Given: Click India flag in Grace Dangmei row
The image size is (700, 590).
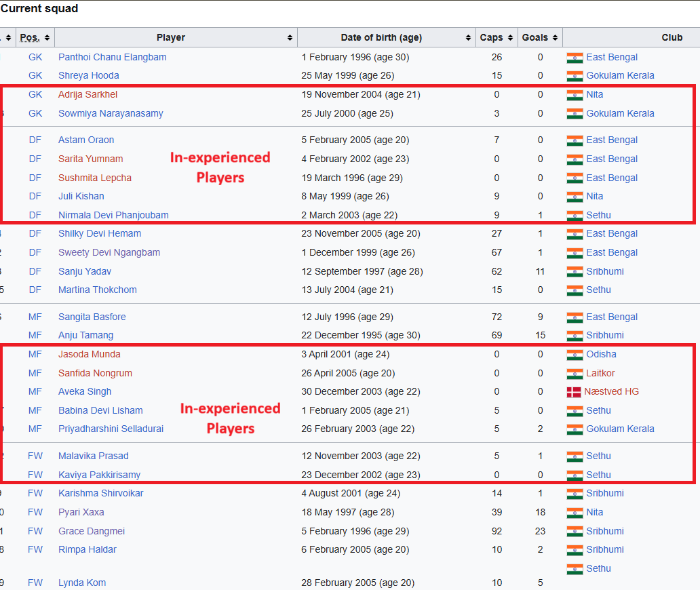Looking at the screenshot, I should pyautogui.click(x=575, y=532).
